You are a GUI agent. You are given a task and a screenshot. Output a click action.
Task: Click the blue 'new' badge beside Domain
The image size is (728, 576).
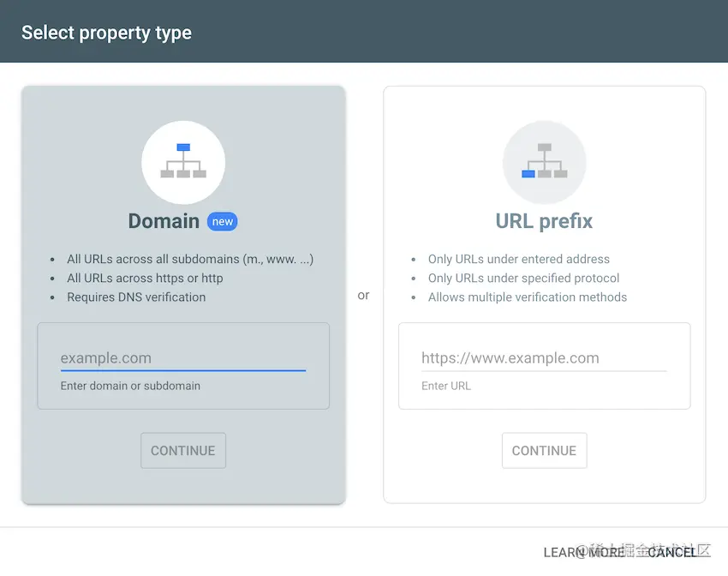tap(222, 221)
